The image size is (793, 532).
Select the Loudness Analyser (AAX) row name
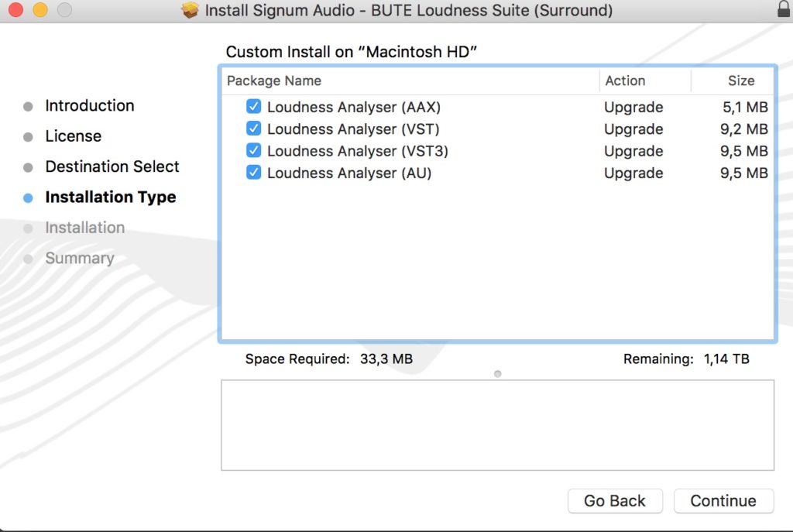[353, 107]
